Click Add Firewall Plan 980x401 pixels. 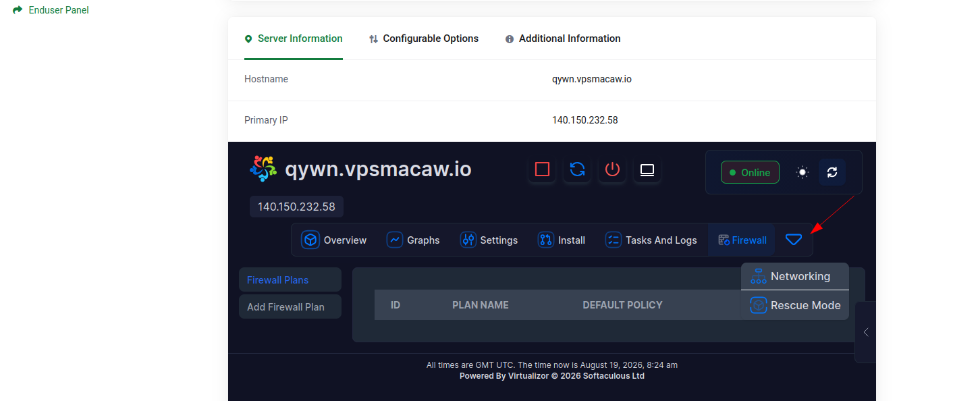click(290, 306)
